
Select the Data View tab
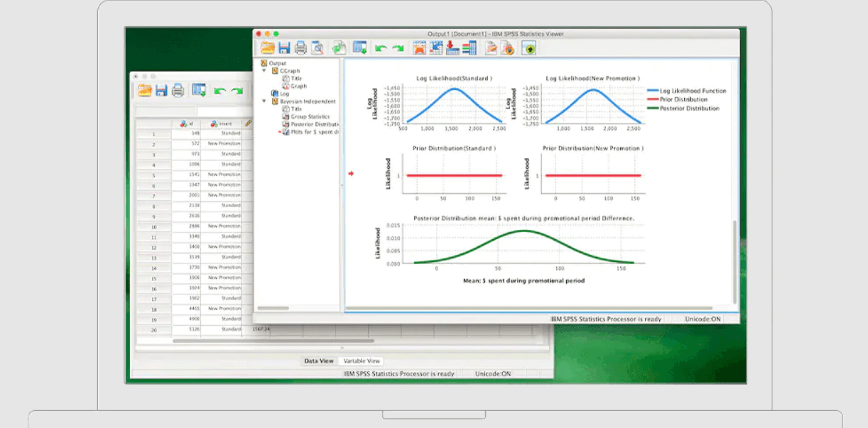tap(318, 361)
